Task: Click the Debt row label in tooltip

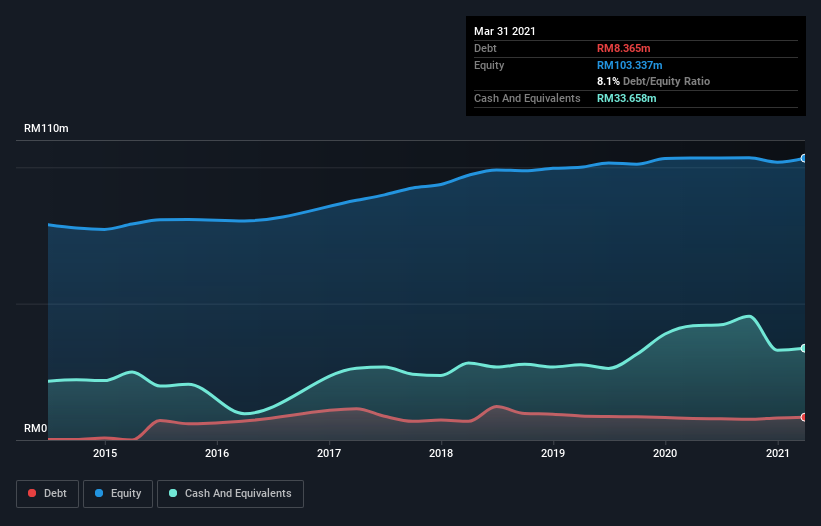Action: coord(485,48)
